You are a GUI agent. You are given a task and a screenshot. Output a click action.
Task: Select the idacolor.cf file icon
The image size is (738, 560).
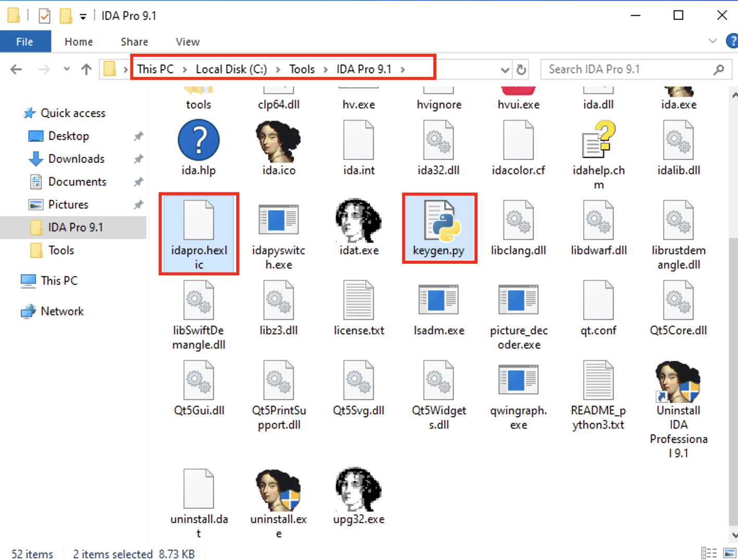coord(519,140)
